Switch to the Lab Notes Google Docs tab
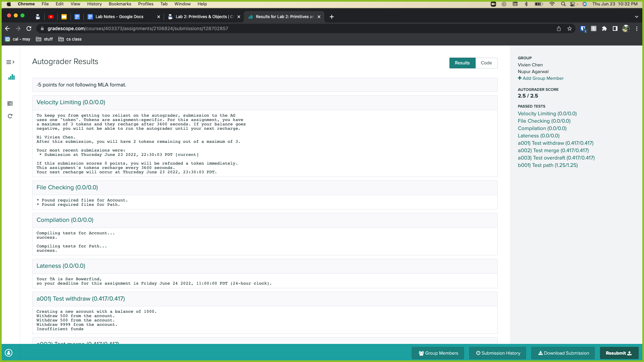 coord(119,17)
